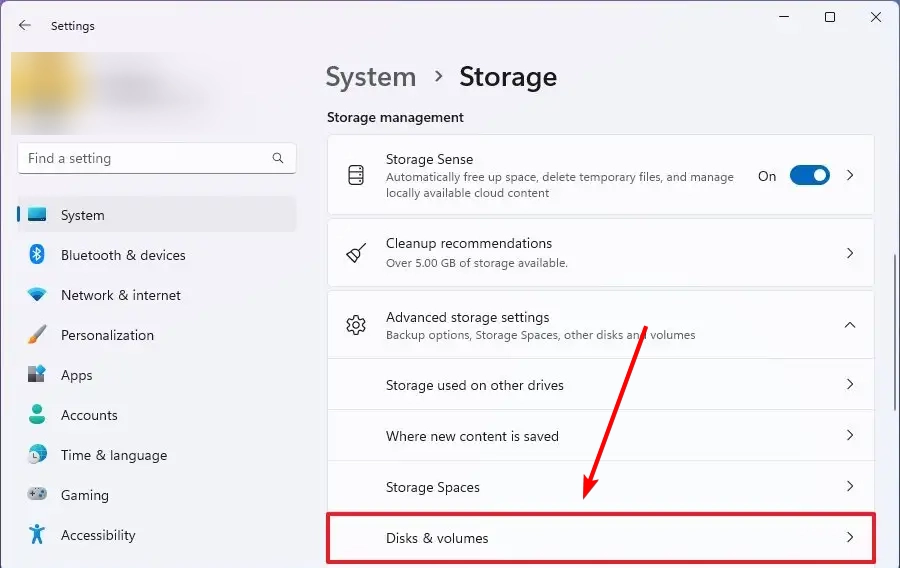900x568 pixels.
Task: Click the System monitor icon in sidebar
Action: (x=37, y=215)
